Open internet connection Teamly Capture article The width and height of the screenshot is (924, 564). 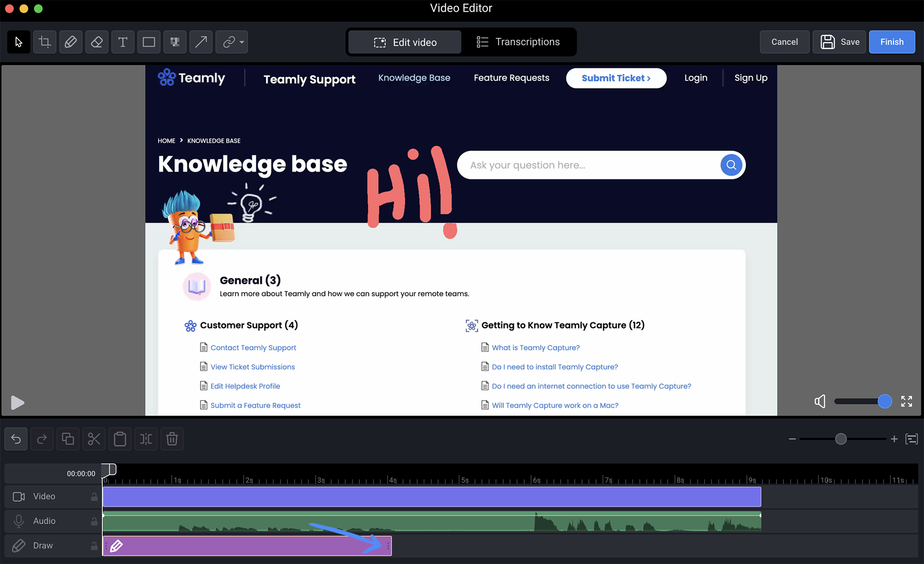(592, 387)
